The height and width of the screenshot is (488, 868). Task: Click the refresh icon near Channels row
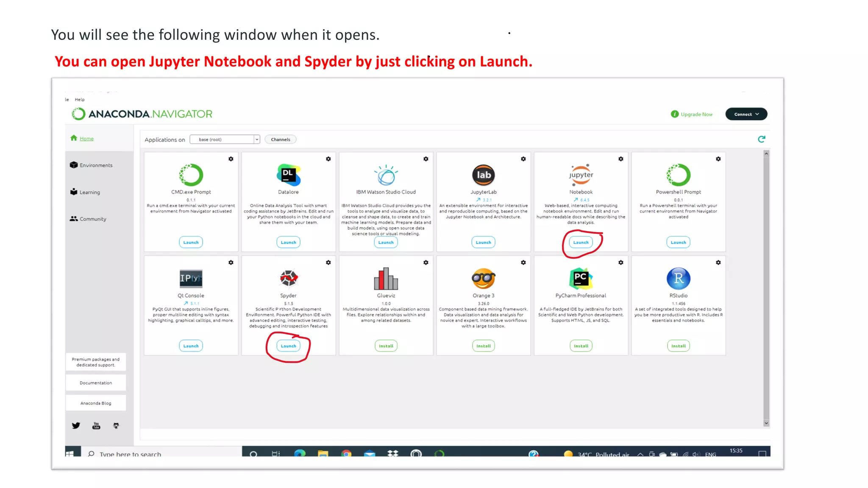pos(761,139)
